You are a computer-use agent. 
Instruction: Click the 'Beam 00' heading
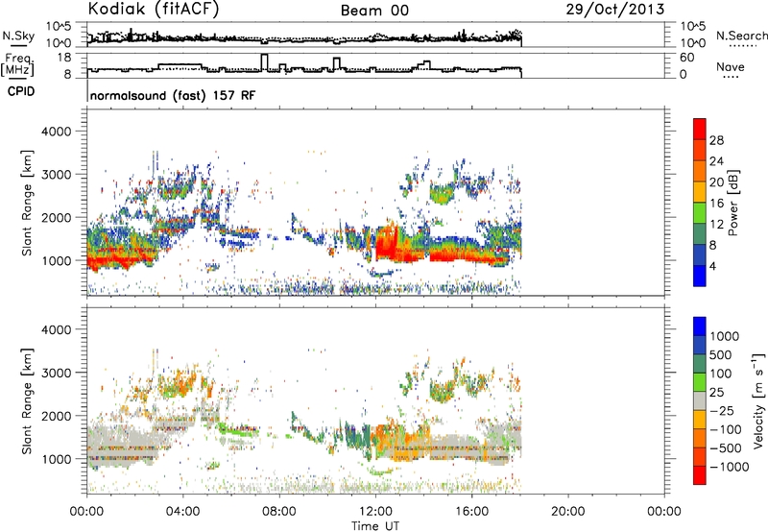374,11
